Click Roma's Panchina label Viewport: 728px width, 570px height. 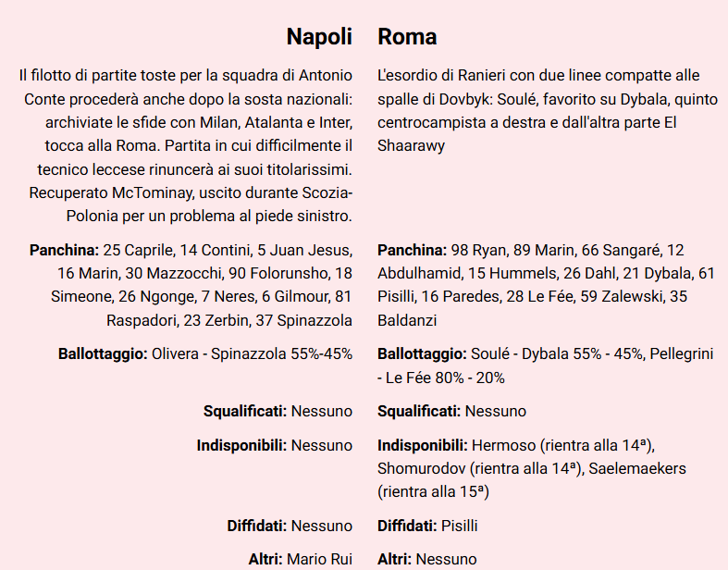click(x=412, y=250)
